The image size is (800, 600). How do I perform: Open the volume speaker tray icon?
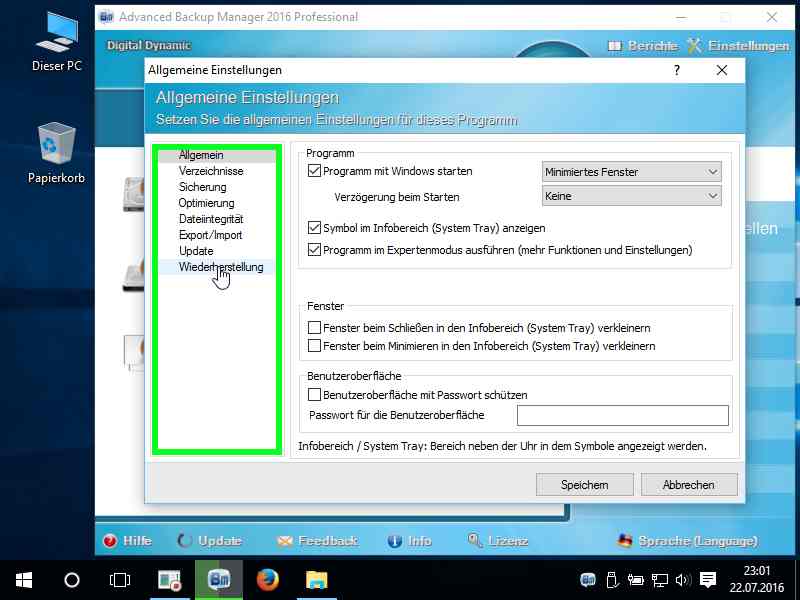(x=683, y=580)
